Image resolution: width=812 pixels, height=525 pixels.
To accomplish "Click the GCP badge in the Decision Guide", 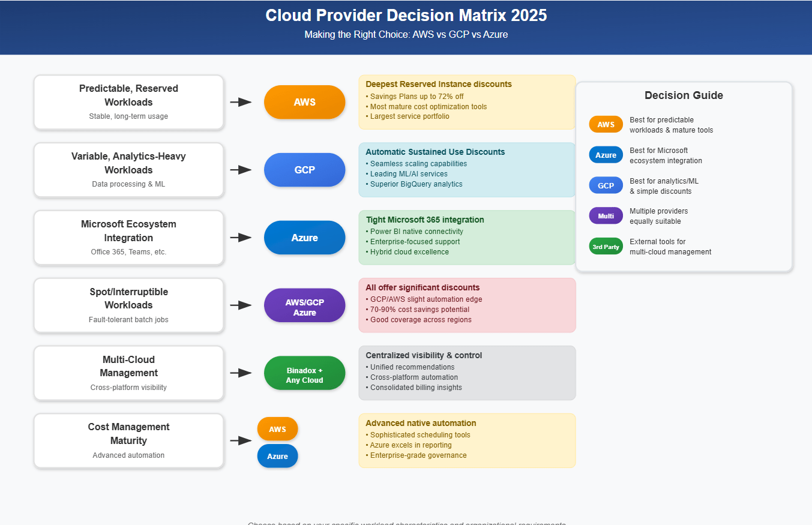I will click(x=606, y=185).
